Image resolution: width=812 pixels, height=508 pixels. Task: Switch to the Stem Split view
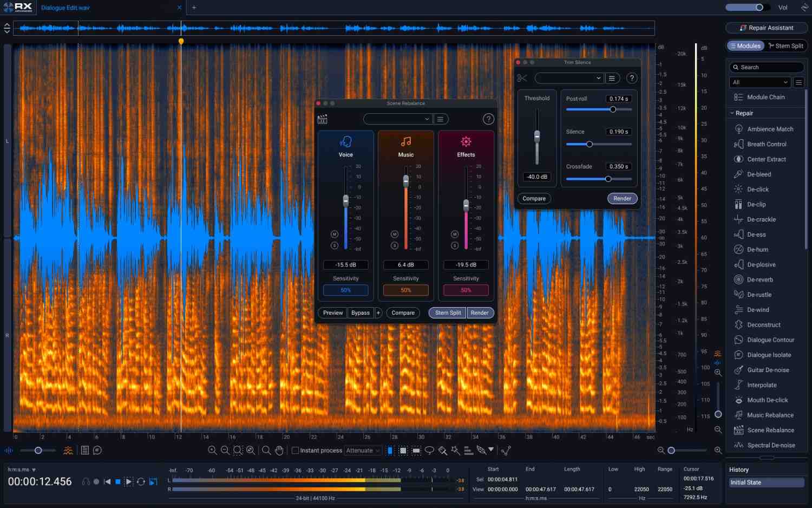click(786, 45)
